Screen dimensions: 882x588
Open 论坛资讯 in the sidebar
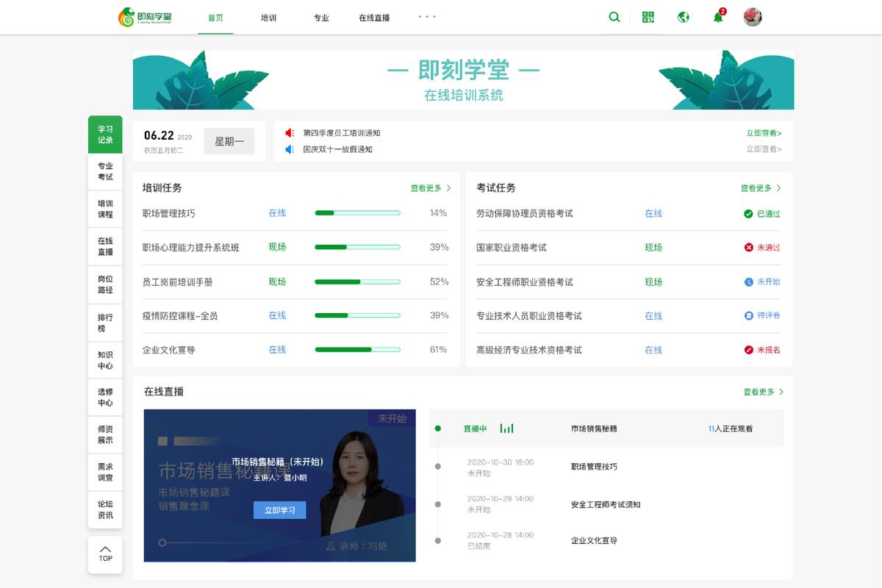point(105,510)
